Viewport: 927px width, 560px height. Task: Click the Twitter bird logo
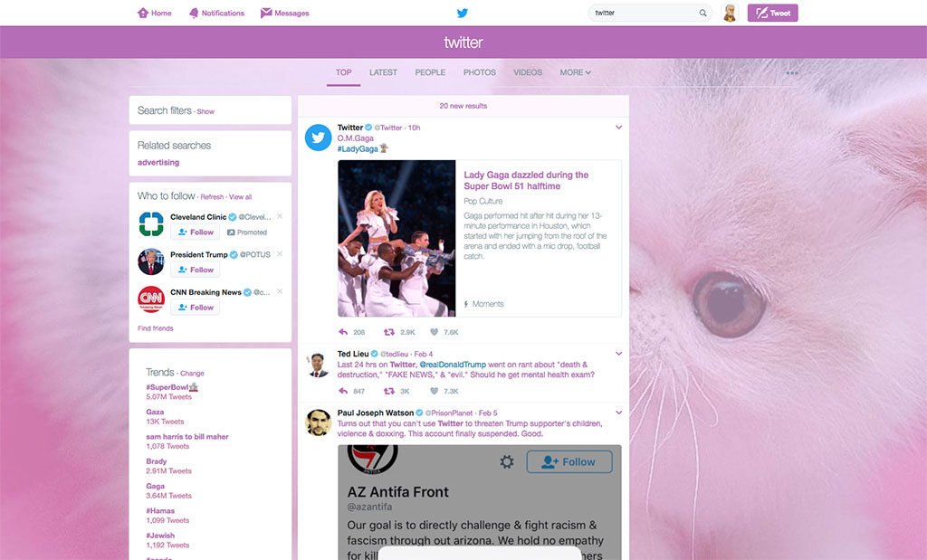pyautogui.click(x=463, y=13)
